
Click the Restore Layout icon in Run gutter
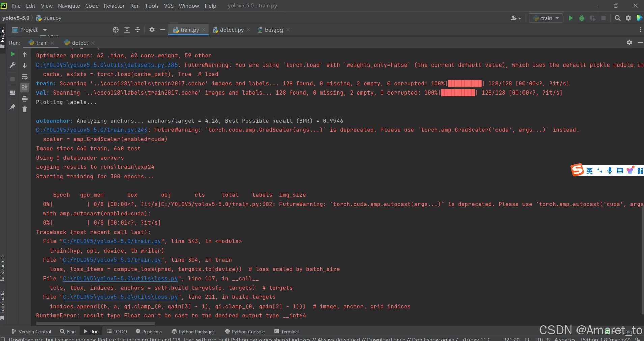click(x=12, y=93)
